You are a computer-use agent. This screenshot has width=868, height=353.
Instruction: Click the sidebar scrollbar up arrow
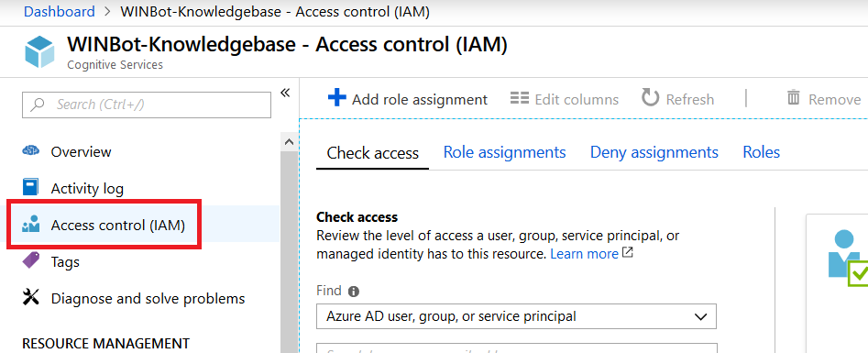point(289,142)
